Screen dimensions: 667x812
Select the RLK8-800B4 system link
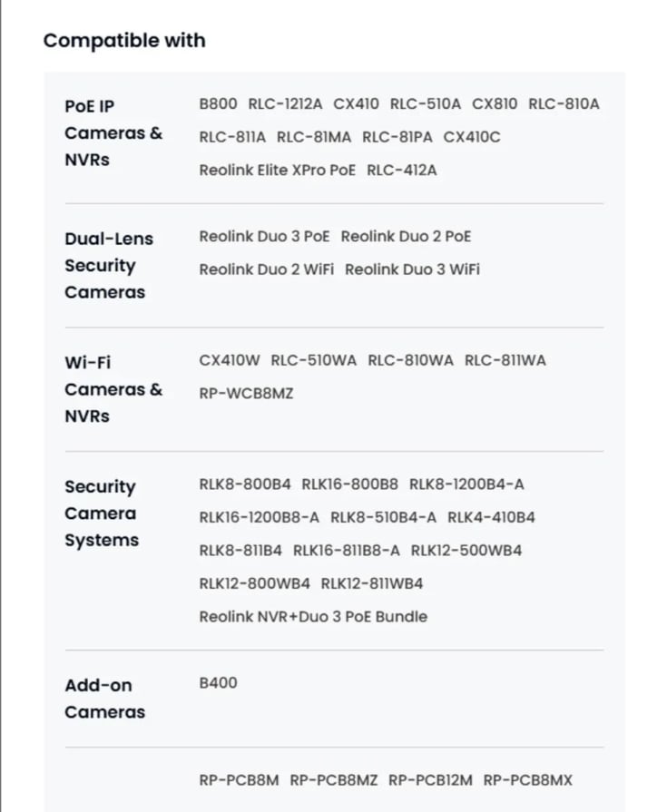point(245,484)
